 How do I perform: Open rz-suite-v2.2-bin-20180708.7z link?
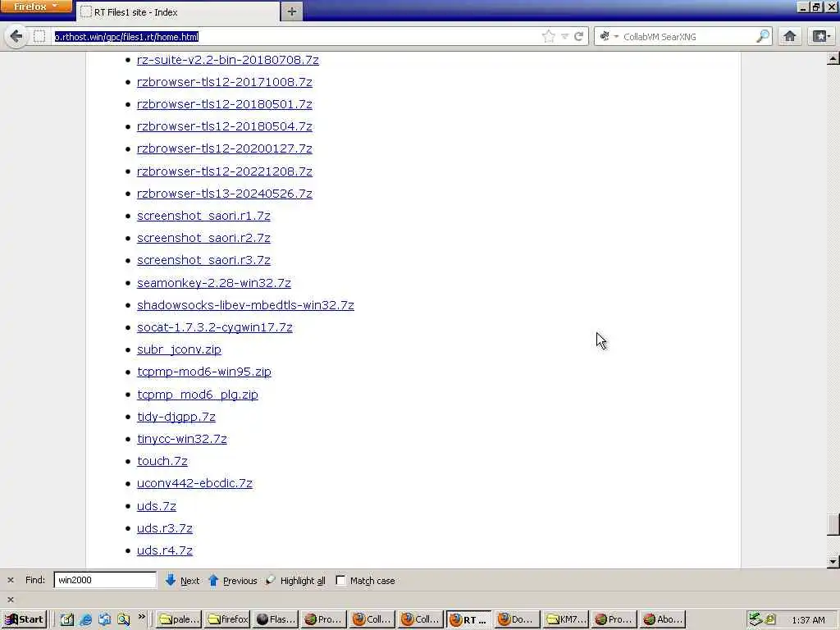(x=228, y=59)
